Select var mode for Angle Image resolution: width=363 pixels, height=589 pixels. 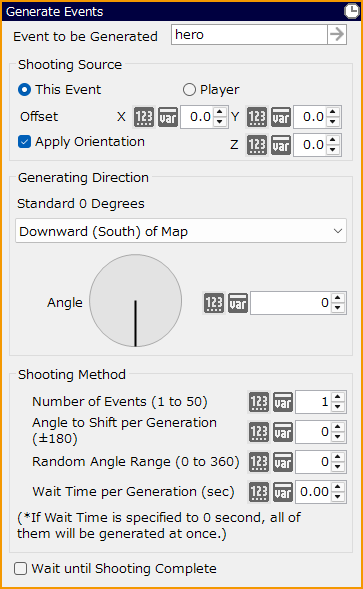238,303
